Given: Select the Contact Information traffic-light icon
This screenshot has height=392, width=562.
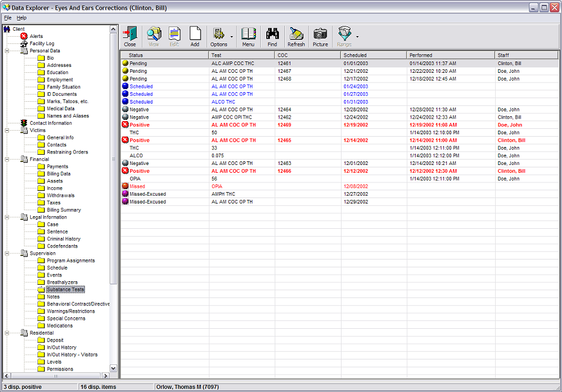Looking at the screenshot, I should pos(24,123).
